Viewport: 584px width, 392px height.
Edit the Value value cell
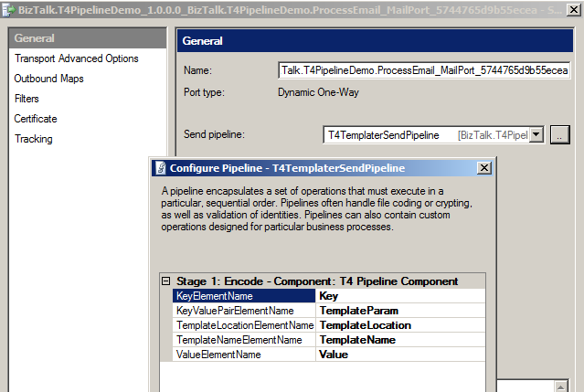[x=400, y=355]
